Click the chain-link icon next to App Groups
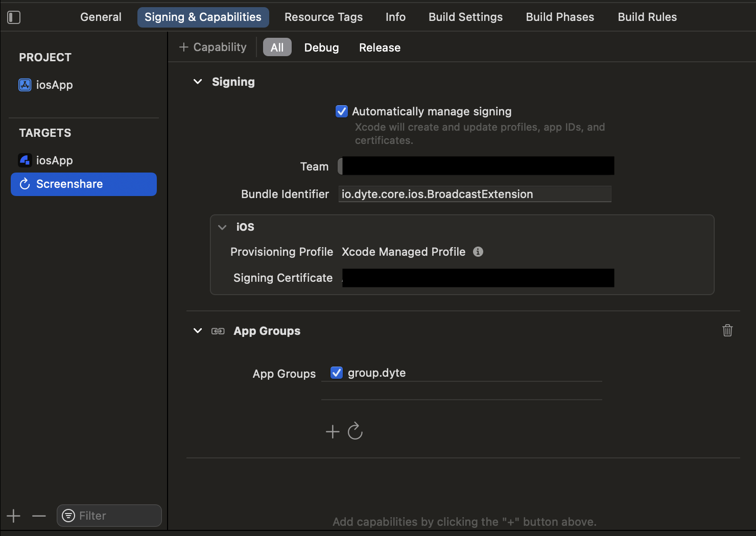Screen dimensions: 756x536 pyautogui.click(x=218, y=331)
